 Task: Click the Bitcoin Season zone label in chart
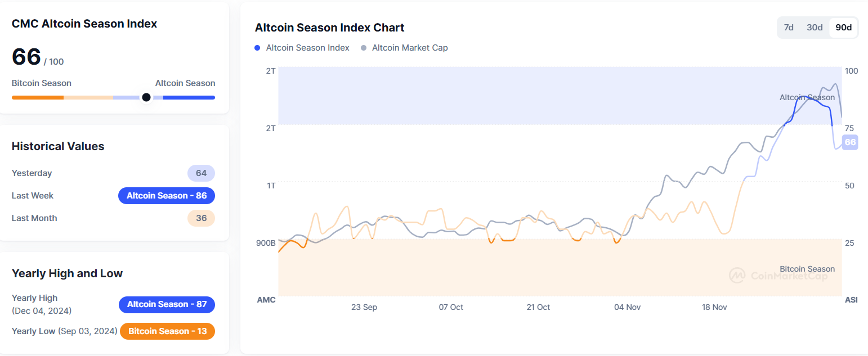tap(807, 269)
